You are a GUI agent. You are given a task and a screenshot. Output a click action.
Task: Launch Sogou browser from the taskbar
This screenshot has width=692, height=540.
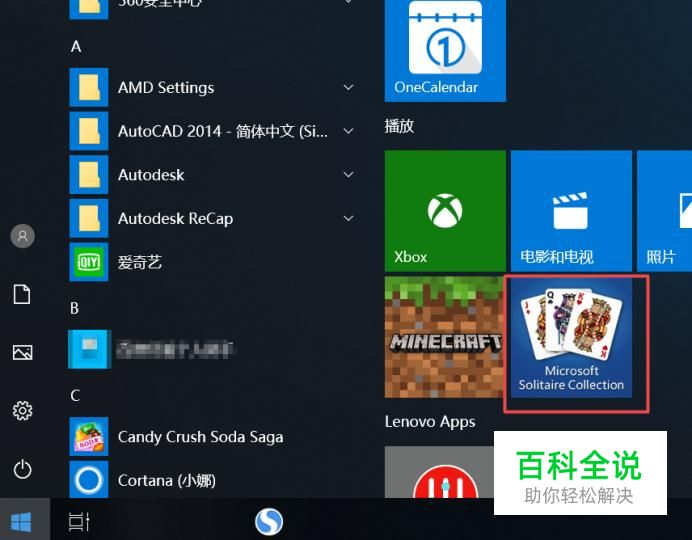(269, 521)
